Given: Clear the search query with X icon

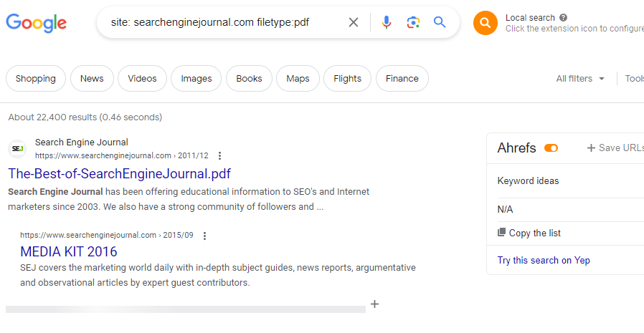Looking at the screenshot, I should coord(354,22).
